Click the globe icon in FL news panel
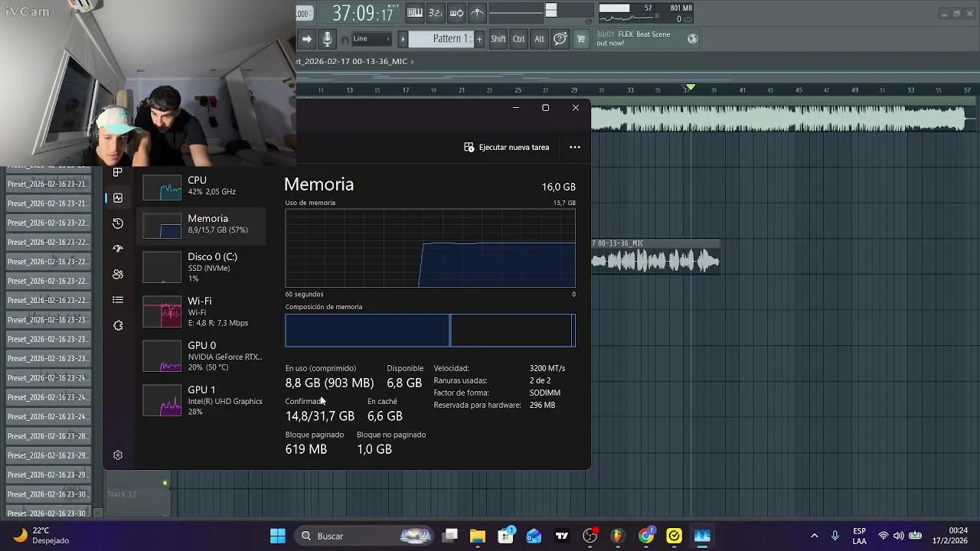Screen dimensions: 980x551 coord(693,38)
